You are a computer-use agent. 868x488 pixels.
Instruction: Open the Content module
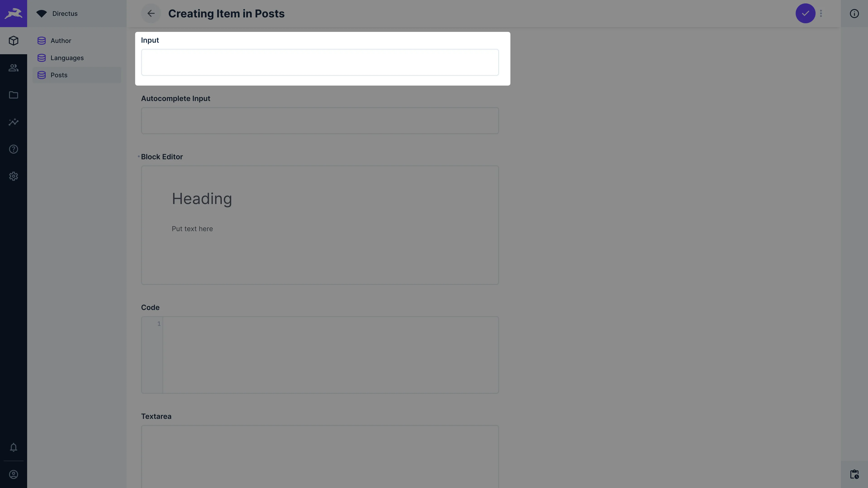pyautogui.click(x=14, y=40)
